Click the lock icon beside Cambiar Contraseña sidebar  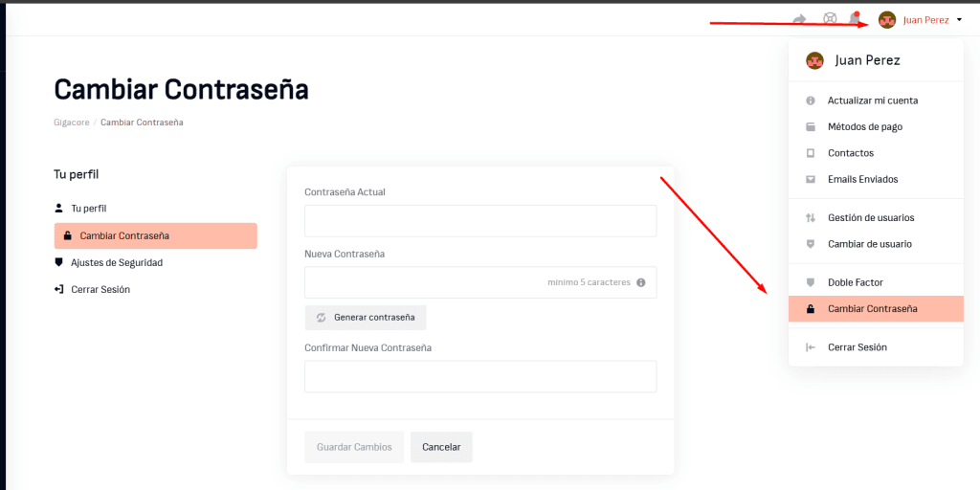(68, 236)
